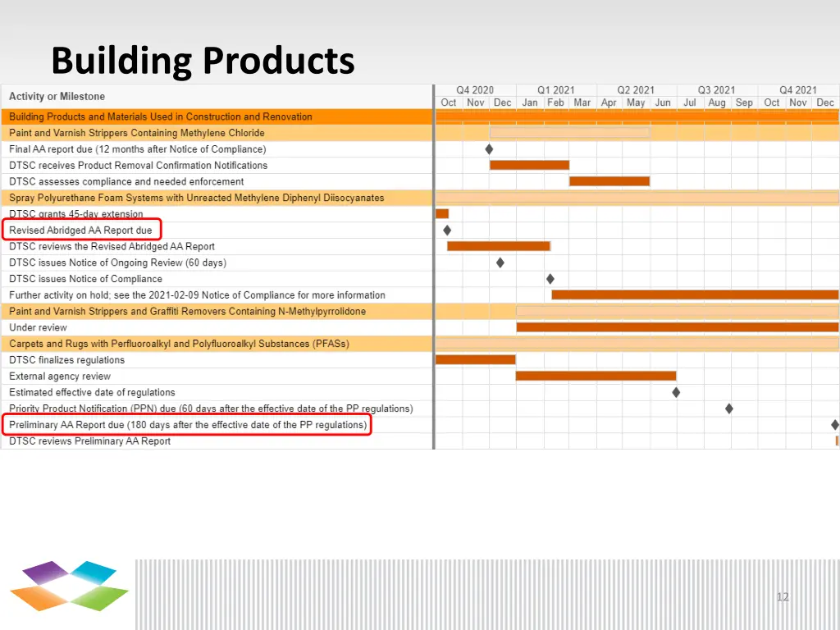
Task: Click the 'Q4 2020' quarter header
Action: click(475, 90)
